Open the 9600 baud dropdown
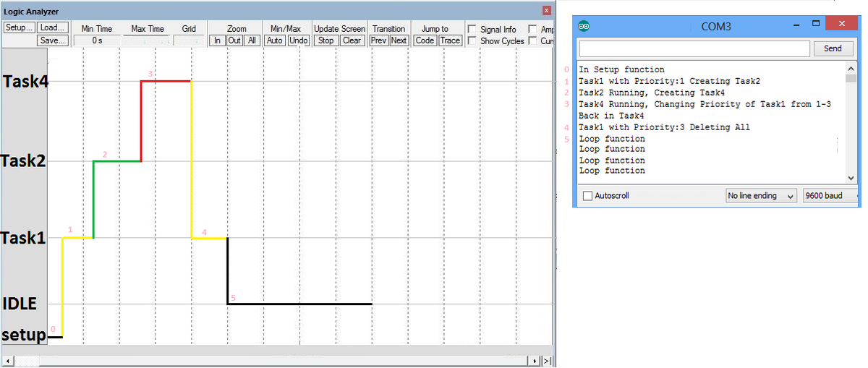868x368 pixels. click(830, 196)
